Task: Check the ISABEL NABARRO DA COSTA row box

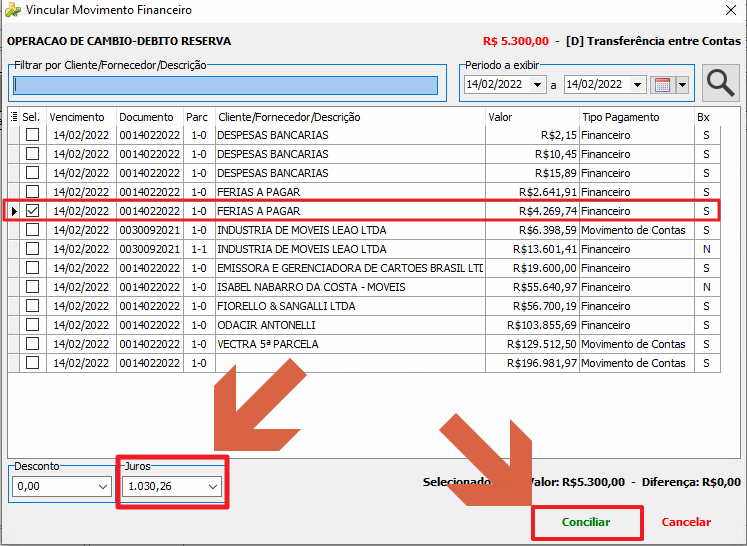Action: click(x=32, y=287)
